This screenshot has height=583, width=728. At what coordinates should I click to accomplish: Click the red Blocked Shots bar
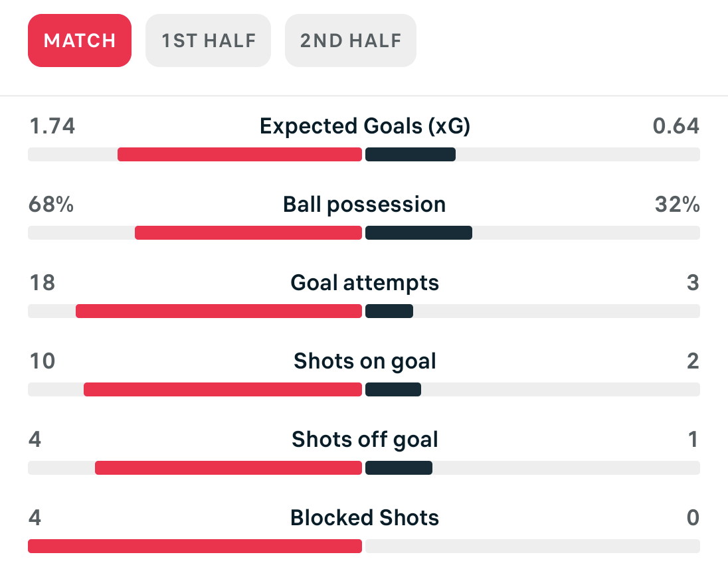click(x=195, y=546)
